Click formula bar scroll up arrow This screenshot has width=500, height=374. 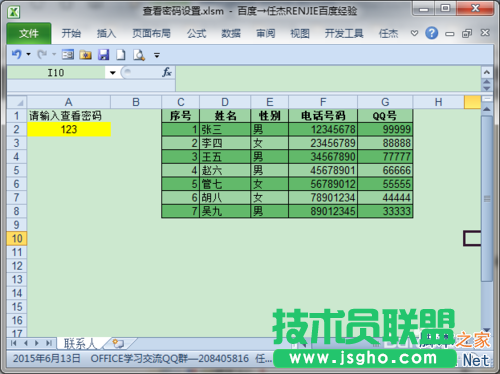pyautogui.click(x=487, y=82)
